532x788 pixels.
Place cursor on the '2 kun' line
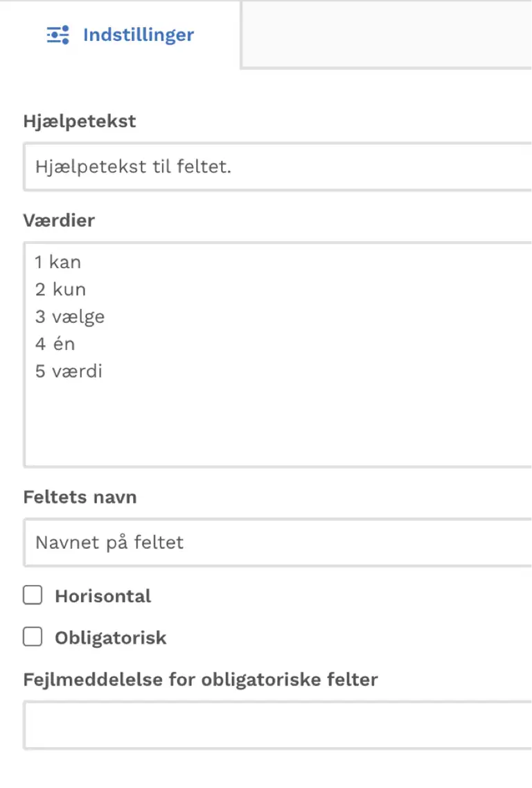60,289
